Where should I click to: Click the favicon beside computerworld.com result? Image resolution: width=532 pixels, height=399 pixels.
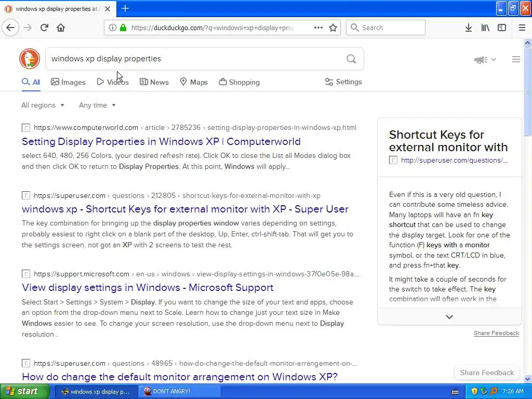point(26,128)
